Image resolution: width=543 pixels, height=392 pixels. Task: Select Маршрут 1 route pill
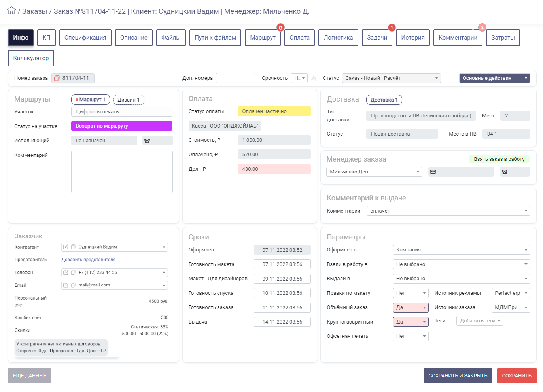[91, 100]
